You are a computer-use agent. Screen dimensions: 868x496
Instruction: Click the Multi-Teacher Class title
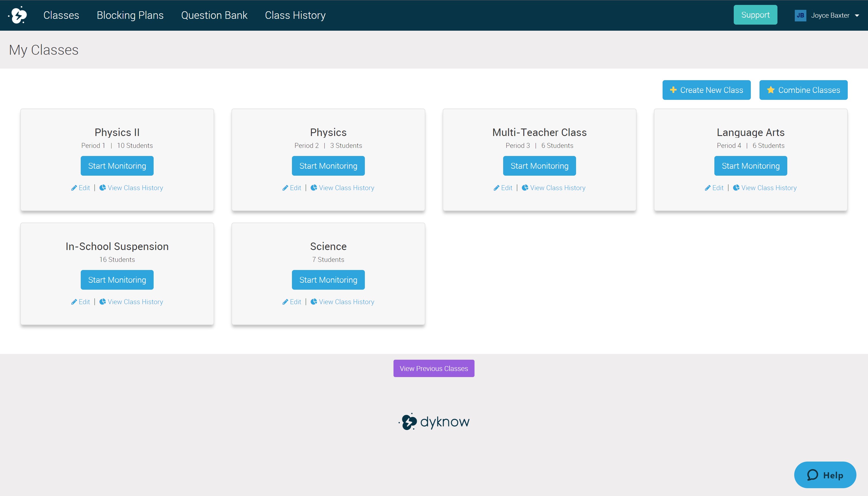(x=539, y=132)
